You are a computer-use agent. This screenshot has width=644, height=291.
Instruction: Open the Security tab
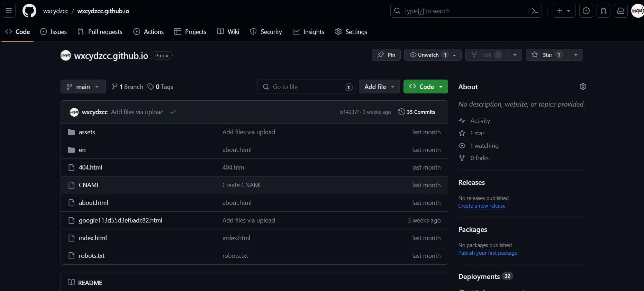click(x=266, y=31)
